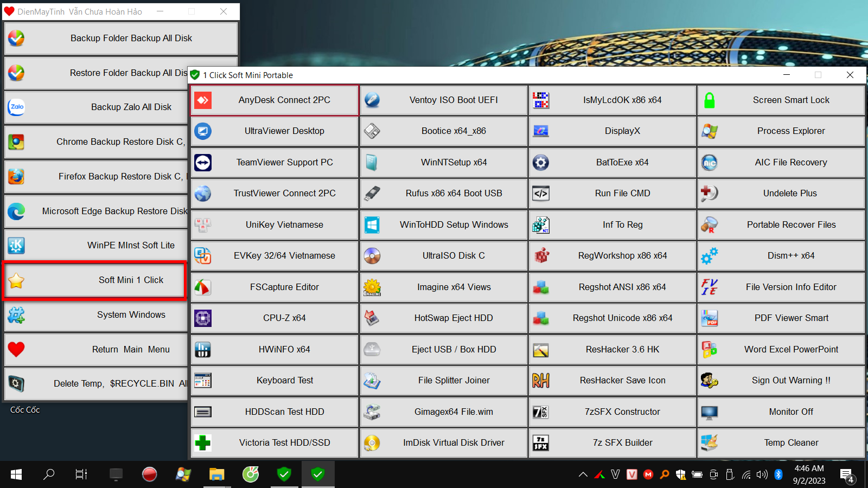Viewport: 868px width, 488px height.
Task: Open System Windows menu
Action: tap(96, 315)
